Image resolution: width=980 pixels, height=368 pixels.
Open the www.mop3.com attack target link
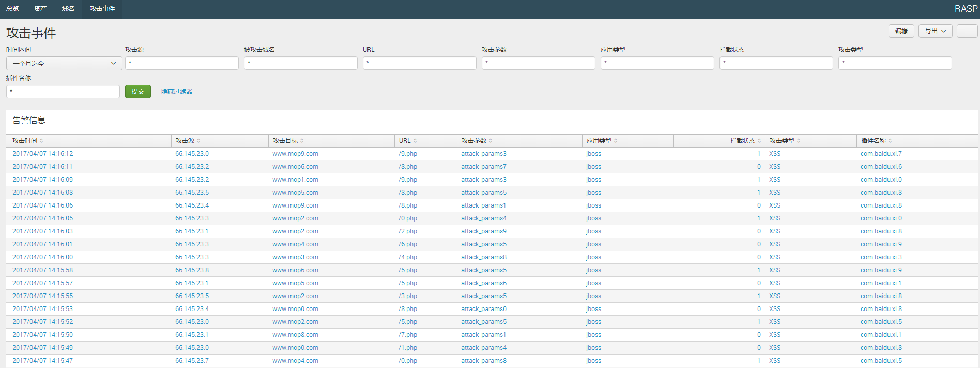(295, 257)
